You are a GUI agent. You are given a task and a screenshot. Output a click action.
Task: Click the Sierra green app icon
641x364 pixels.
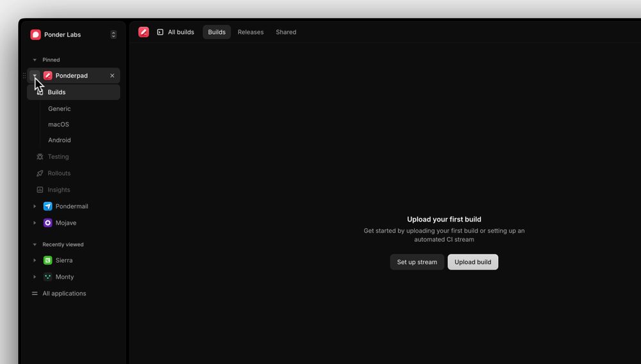click(x=48, y=260)
